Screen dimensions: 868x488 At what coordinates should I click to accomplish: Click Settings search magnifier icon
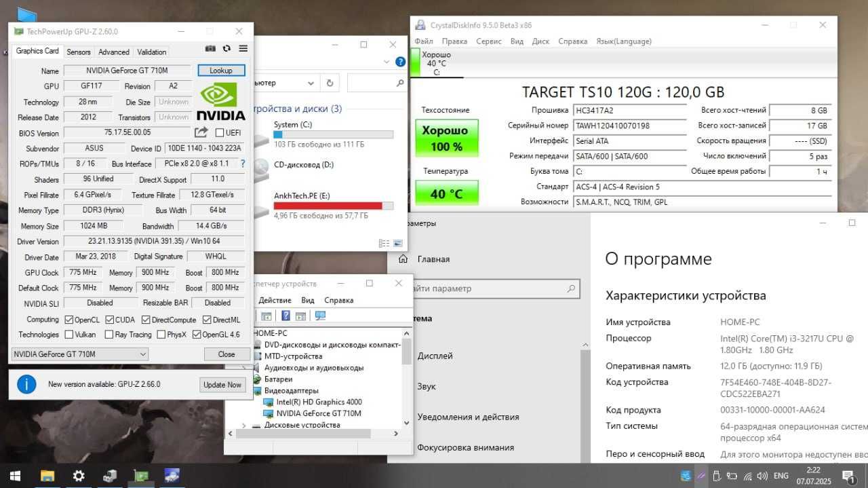571,288
